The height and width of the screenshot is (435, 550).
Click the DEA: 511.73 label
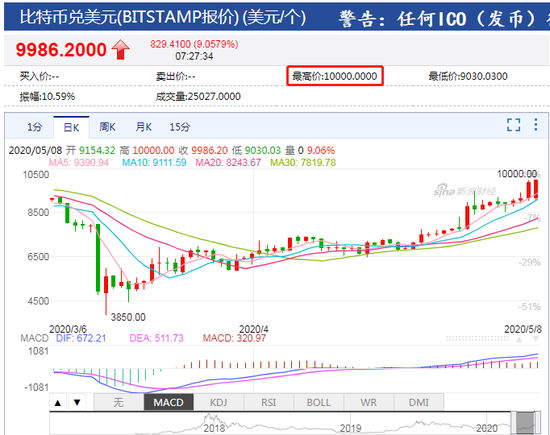point(156,338)
